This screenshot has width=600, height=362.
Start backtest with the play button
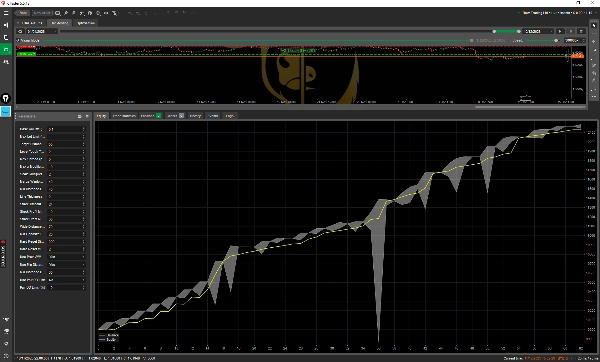[560, 31]
